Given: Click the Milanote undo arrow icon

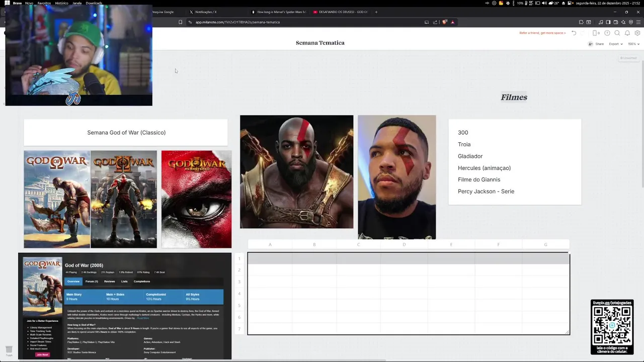Looking at the screenshot, I should point(574,33).
